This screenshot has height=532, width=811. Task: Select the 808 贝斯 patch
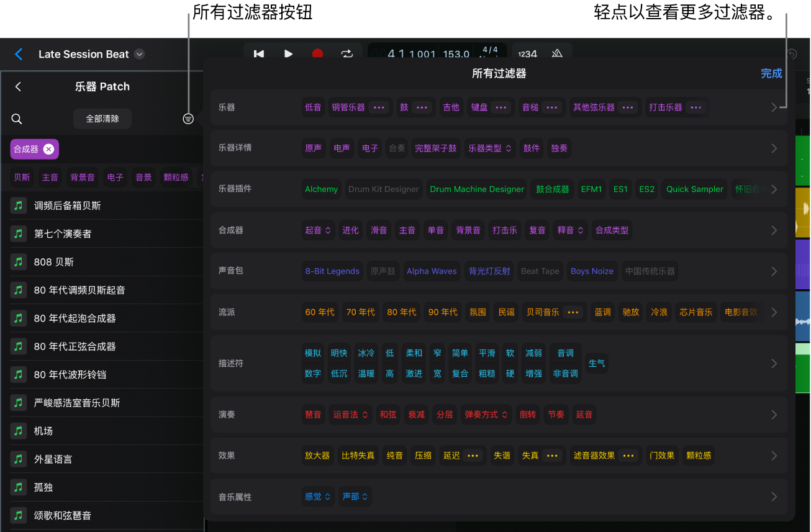tap(54, 262)
